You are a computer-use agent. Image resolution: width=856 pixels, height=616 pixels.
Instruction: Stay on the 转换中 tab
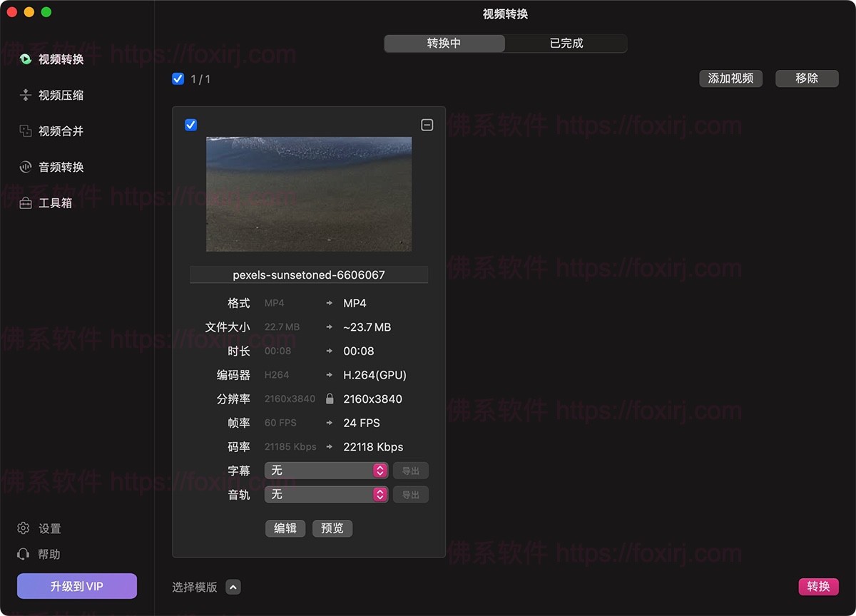pos(444,43)
